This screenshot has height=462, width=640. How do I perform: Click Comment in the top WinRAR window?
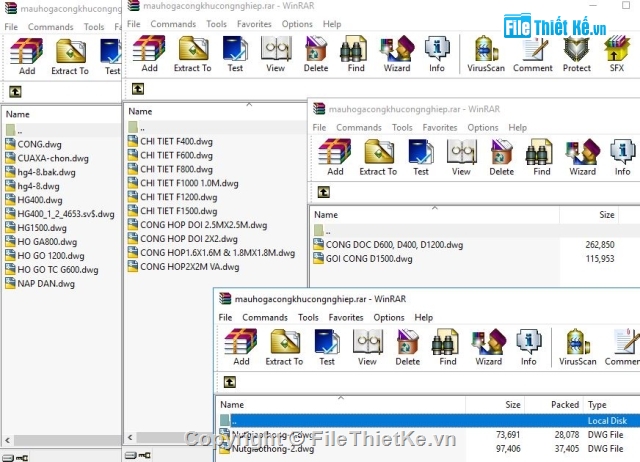[x=533, y=54]
